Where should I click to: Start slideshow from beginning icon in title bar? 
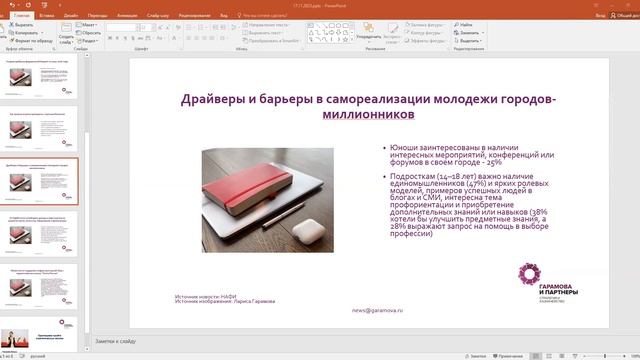coord(44,5)
